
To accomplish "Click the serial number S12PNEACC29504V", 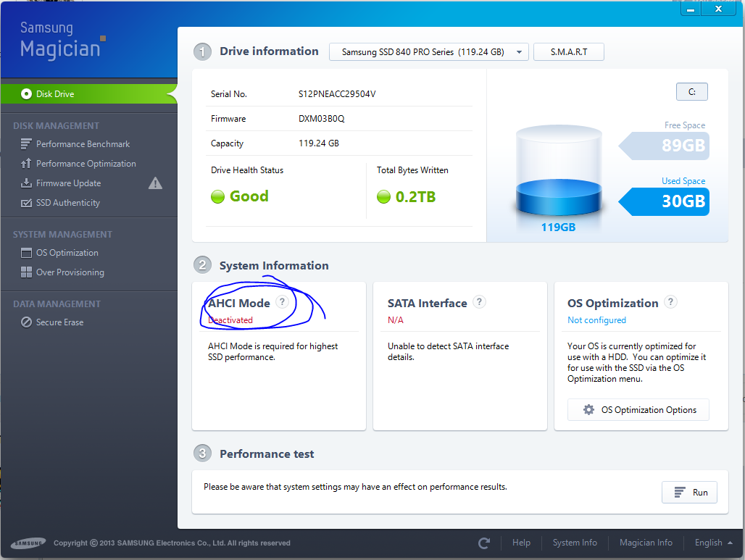I will click(337, 94).
